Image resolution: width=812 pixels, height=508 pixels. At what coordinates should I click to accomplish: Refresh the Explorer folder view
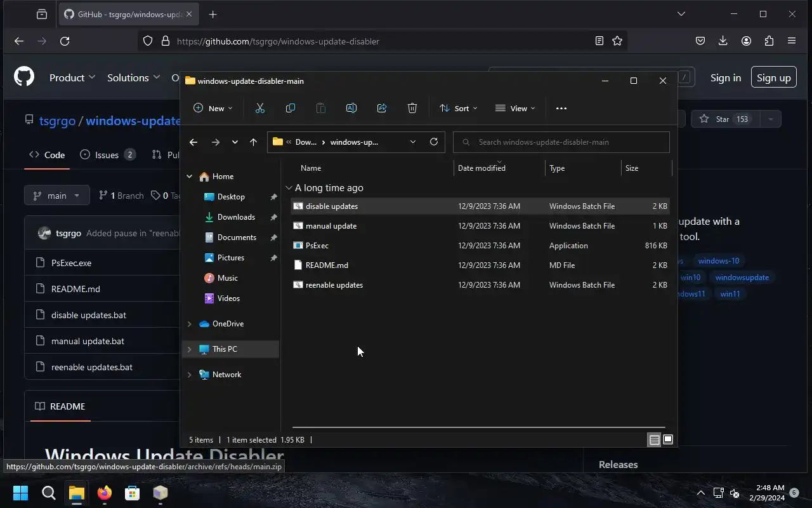(x=434, y=142)
